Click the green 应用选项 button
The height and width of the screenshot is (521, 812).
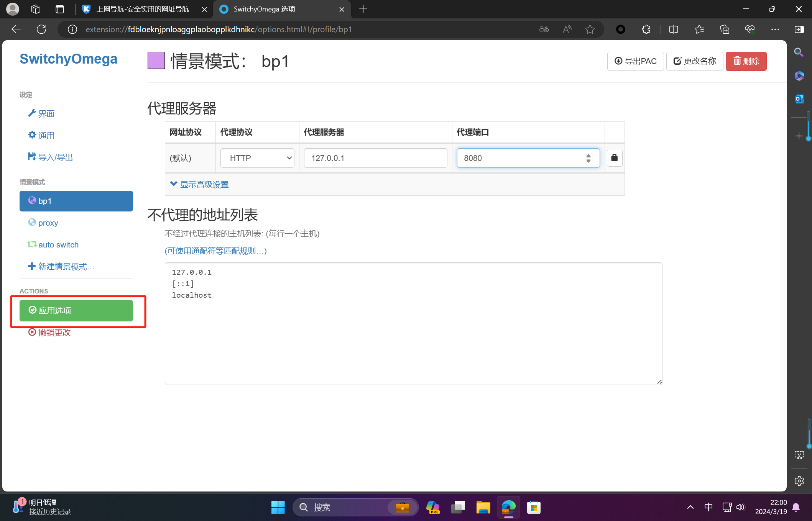pos(76,311)
